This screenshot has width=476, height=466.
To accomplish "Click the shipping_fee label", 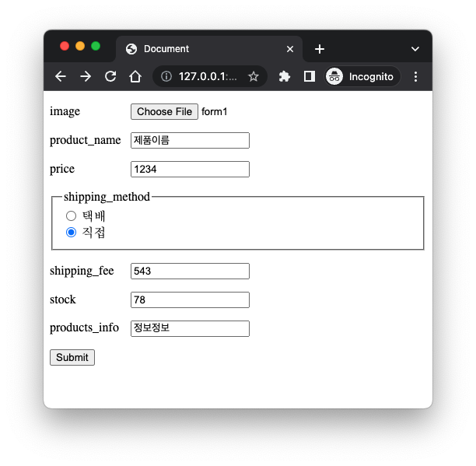I will pos(82,271).
